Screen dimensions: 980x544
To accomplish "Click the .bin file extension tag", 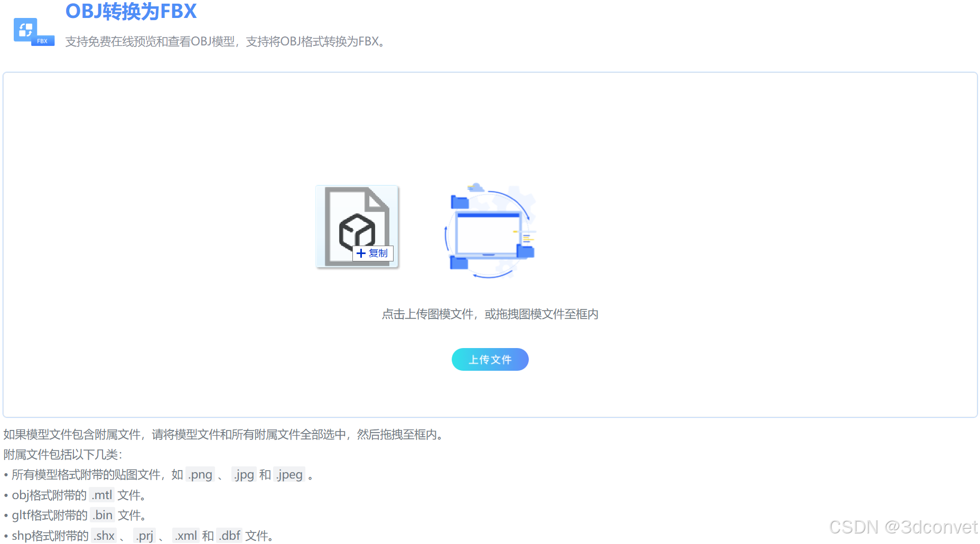I will pos(102,515).
